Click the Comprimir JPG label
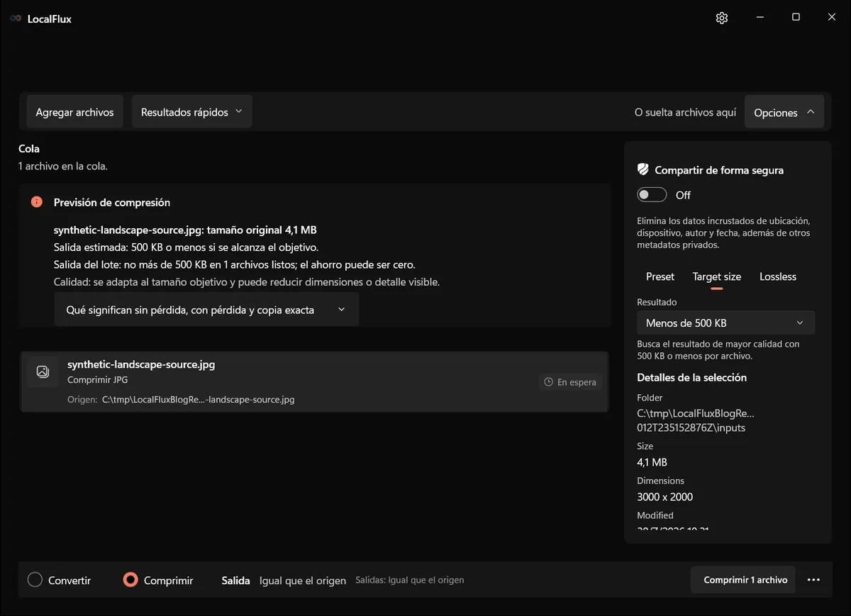 point(97,380)
